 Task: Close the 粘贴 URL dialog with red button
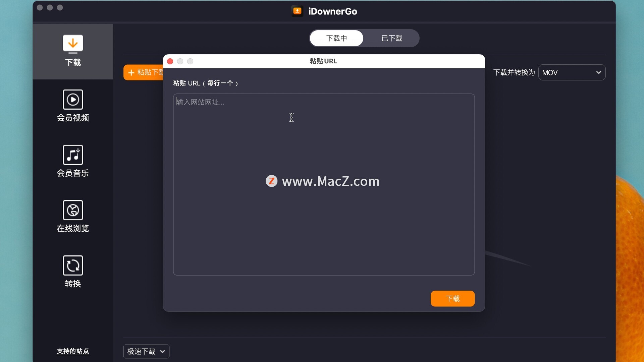[x=170, y=61]
